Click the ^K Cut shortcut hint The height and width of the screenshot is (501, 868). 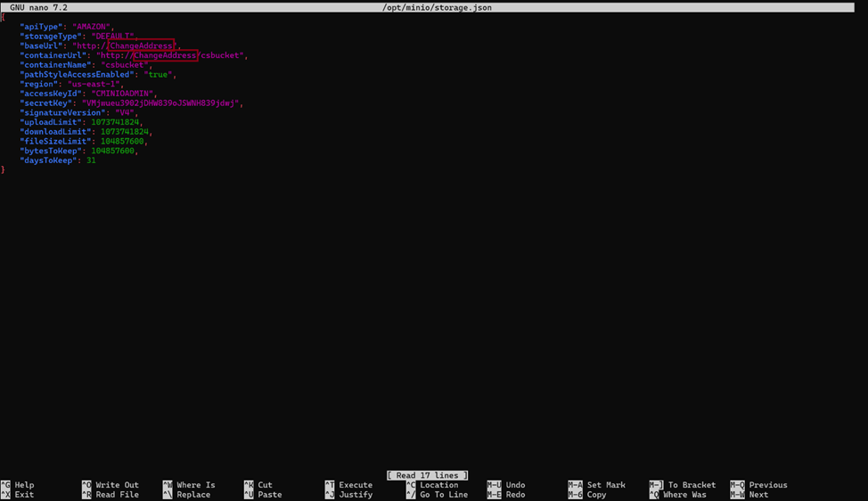(258, 485)
